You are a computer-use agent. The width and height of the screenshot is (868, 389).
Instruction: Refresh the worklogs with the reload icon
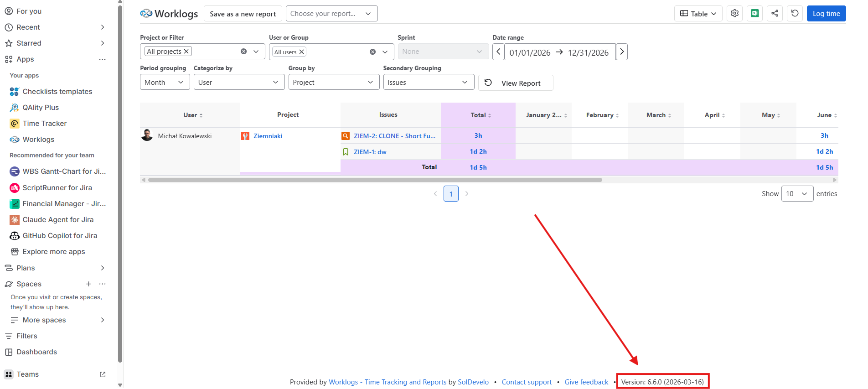[795, 14]
